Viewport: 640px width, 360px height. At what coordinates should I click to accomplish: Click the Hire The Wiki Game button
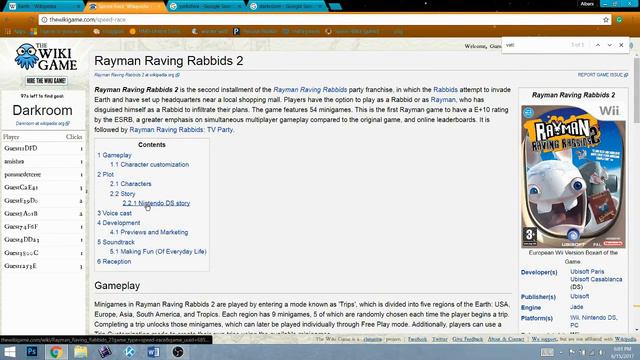(46, 81)
